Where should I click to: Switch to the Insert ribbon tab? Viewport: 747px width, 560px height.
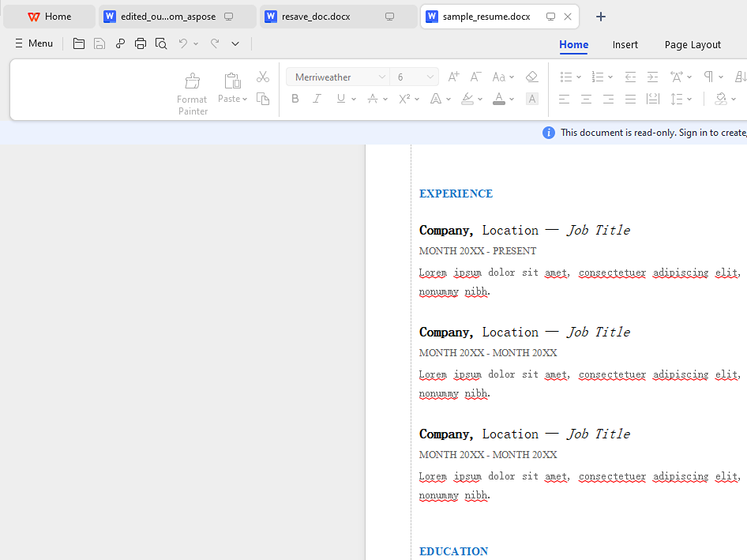[625, 45]
